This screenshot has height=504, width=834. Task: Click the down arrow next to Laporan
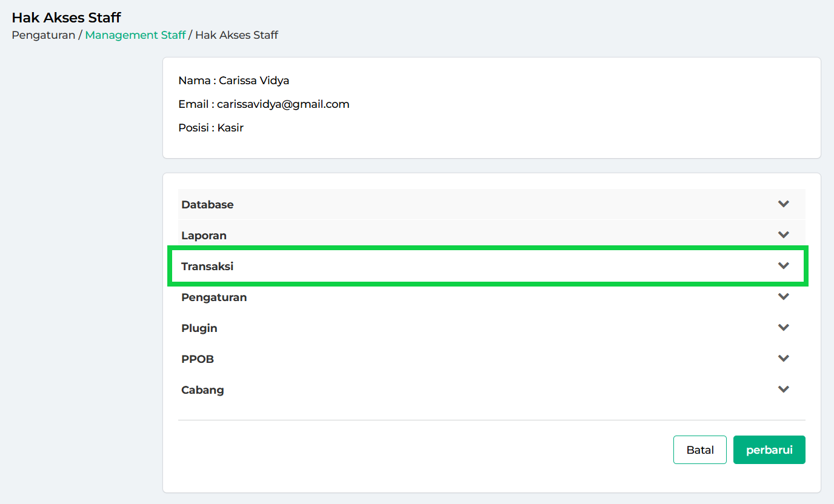(x=783, y=235)
